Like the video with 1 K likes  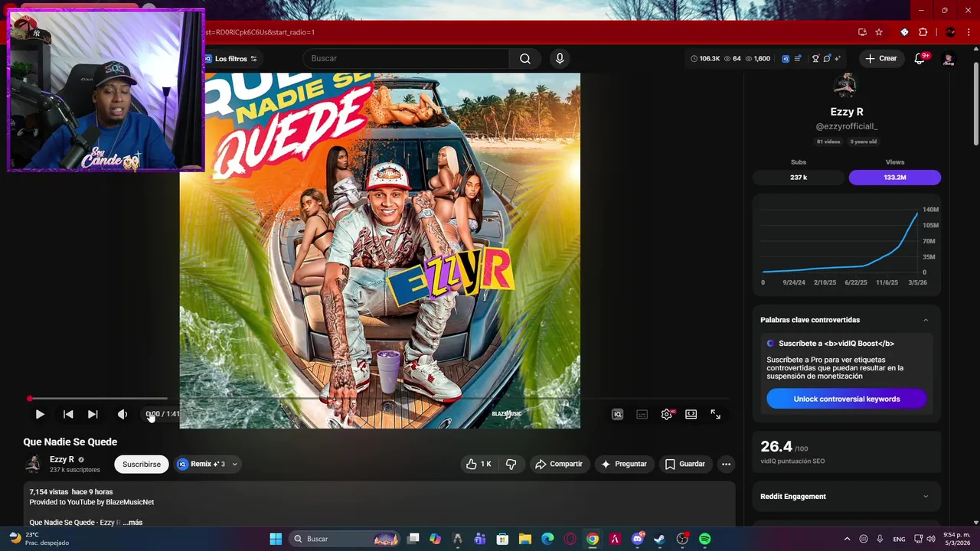pyautogui.click(x=479, y=464)
